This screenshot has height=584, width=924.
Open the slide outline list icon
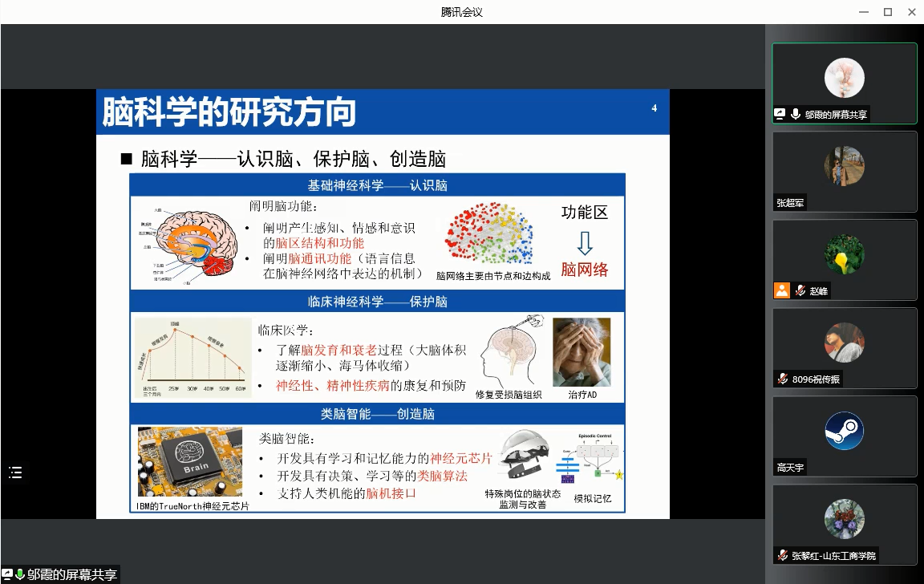15,472
